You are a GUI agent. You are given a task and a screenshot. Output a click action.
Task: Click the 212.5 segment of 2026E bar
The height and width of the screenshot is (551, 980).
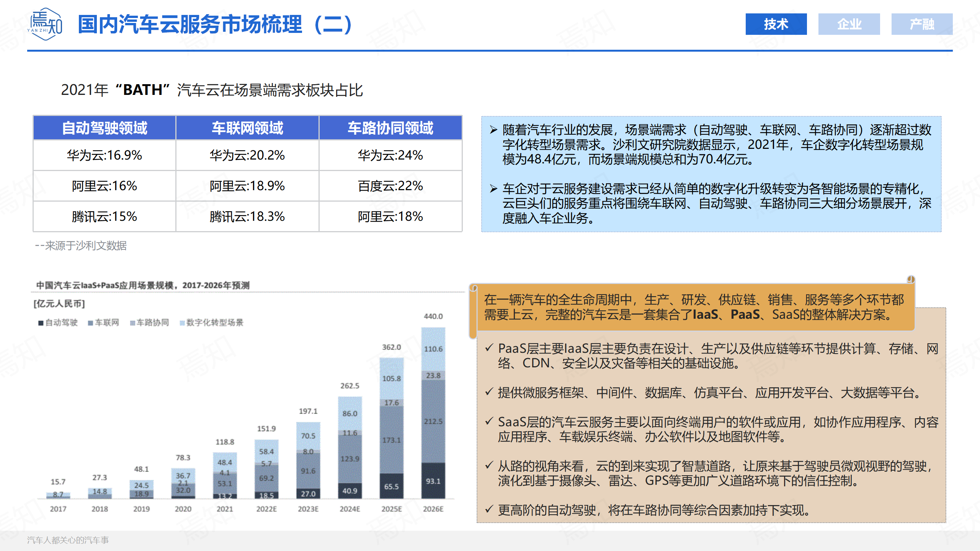tap(433, 421)
